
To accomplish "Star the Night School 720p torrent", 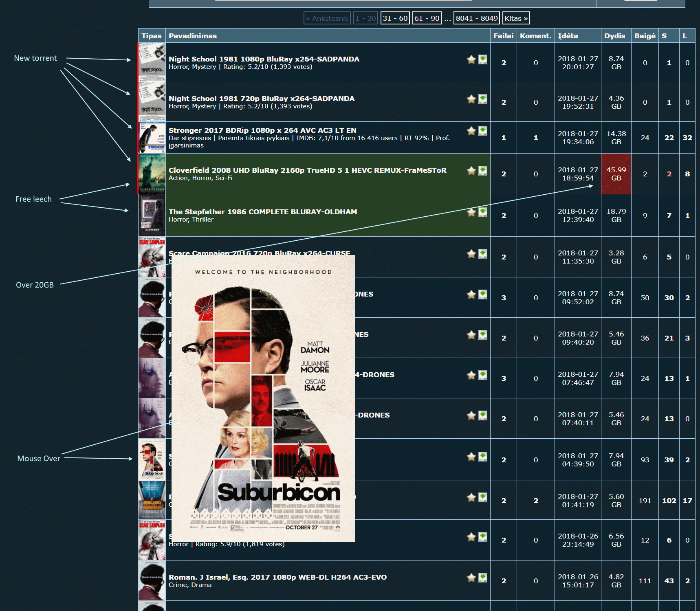I will point(471,99).
